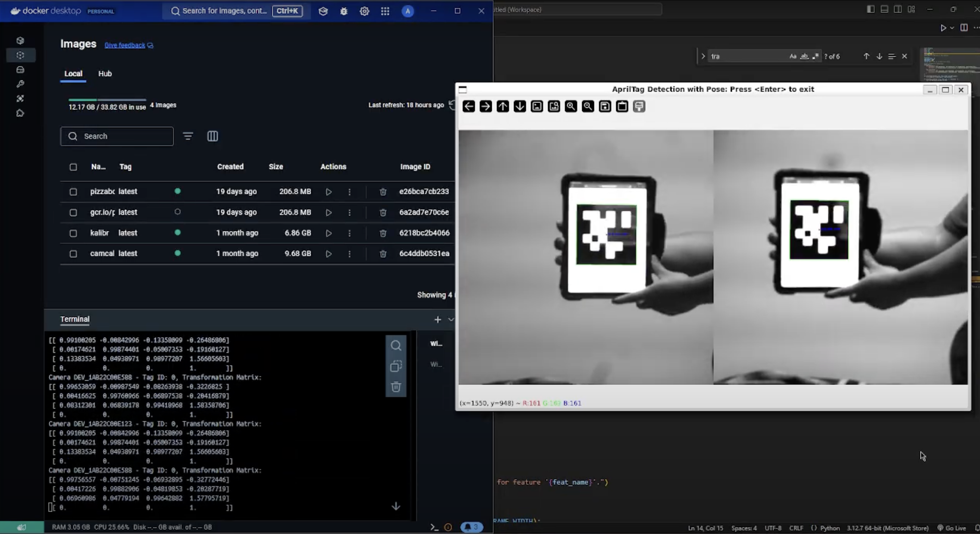Pan down in AprilTag window toolbar
Image resolution: width=980 pixels, height=534 pixels.
click(x=520, y=106)
